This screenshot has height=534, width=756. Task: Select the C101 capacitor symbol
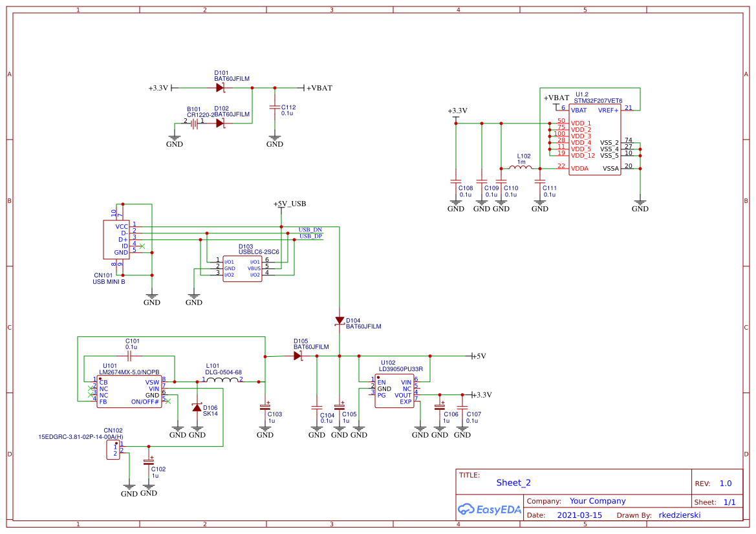point(129,356)
